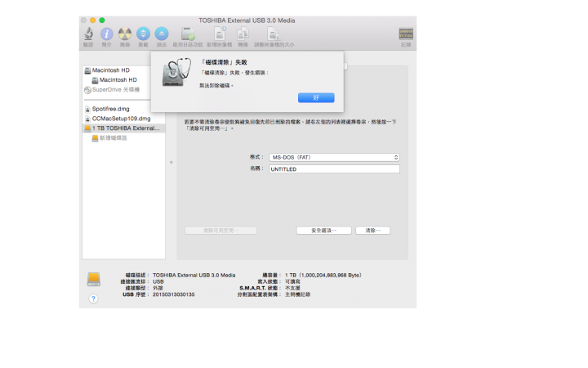Image resolution: width=588 pixels, height=368 pixels.
Task: Click the 啟用日誌功能 enable journaling icon
Action: (x=188, y=34)
